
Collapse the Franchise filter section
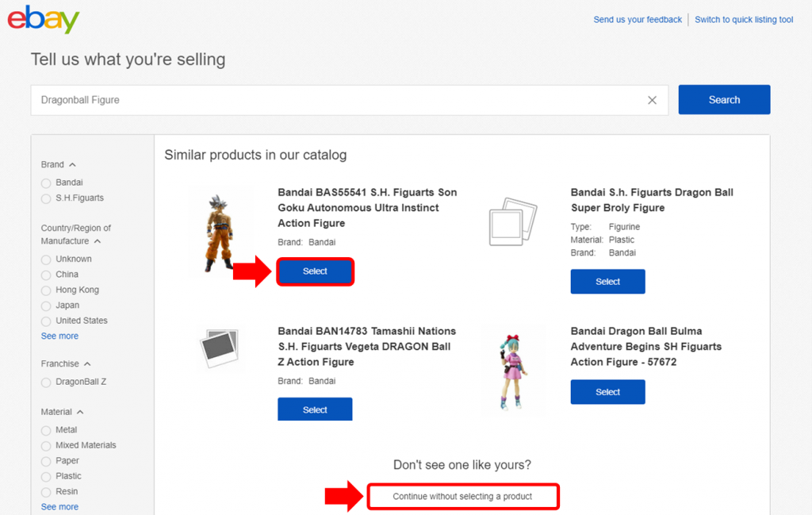coord(87,364)
